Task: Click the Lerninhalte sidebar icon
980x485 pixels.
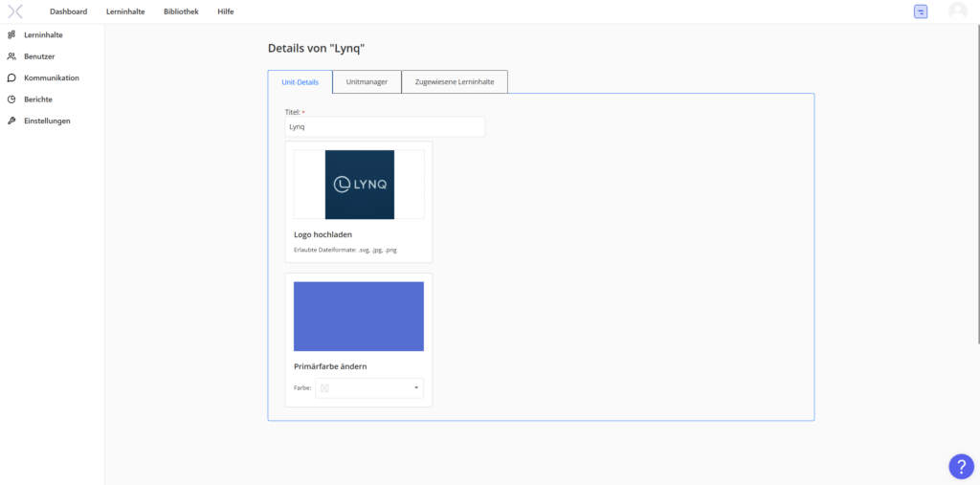Action: tap(11, 35)
